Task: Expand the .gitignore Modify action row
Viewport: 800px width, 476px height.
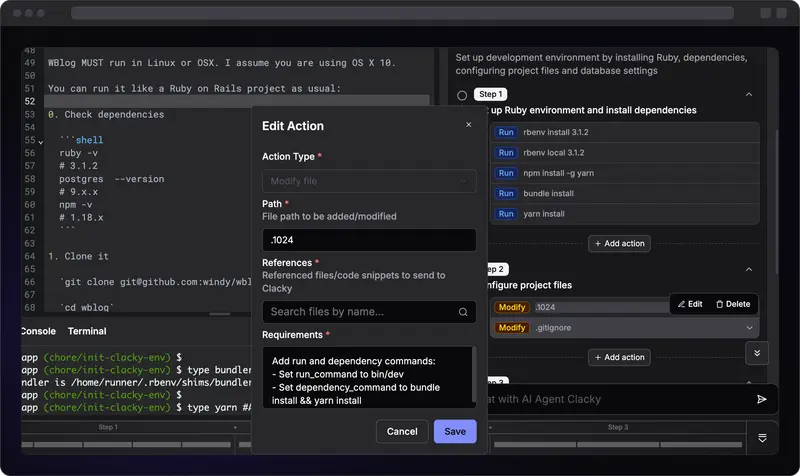Action: (x=749, y=328)
